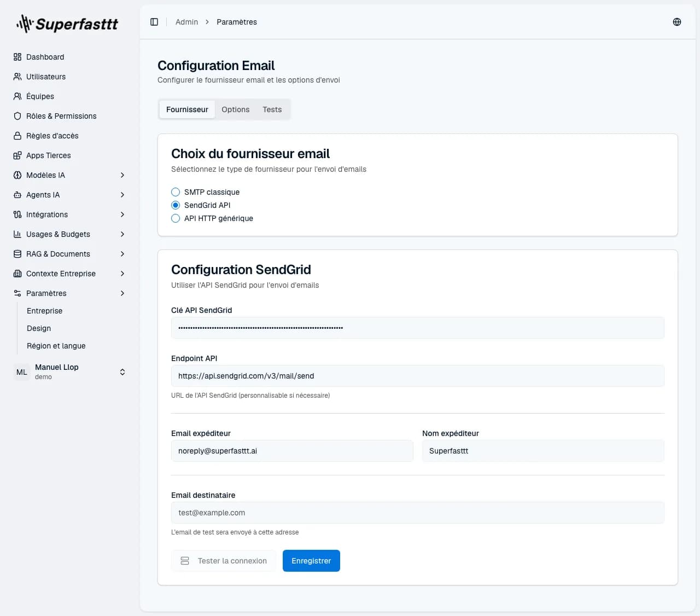Image resolution: width=700 pixels, height=616 pixels.
Task: Click the Endpoint API field
Action: 418,376
